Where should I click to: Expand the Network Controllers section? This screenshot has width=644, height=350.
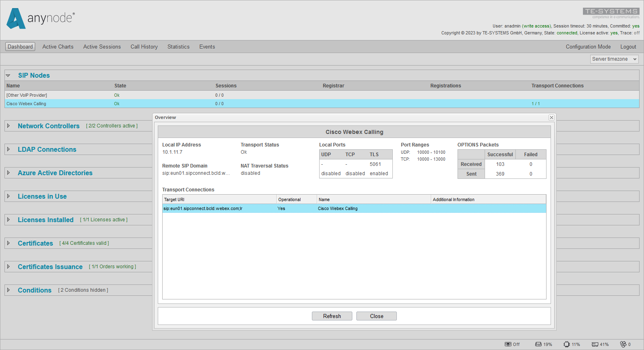(x=8, y=126)
